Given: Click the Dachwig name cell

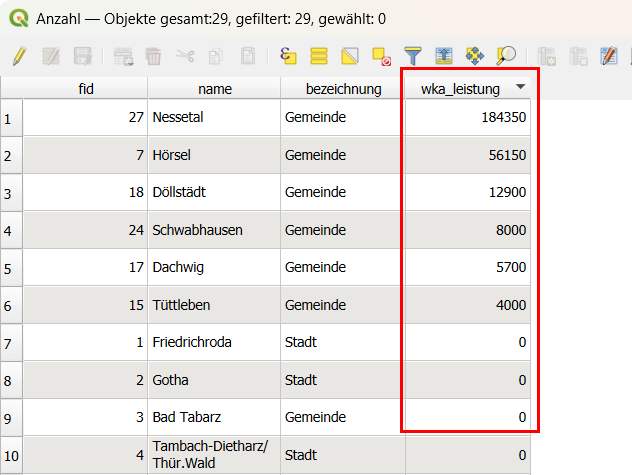Looking at the screenshot, I should coord(214,267).
